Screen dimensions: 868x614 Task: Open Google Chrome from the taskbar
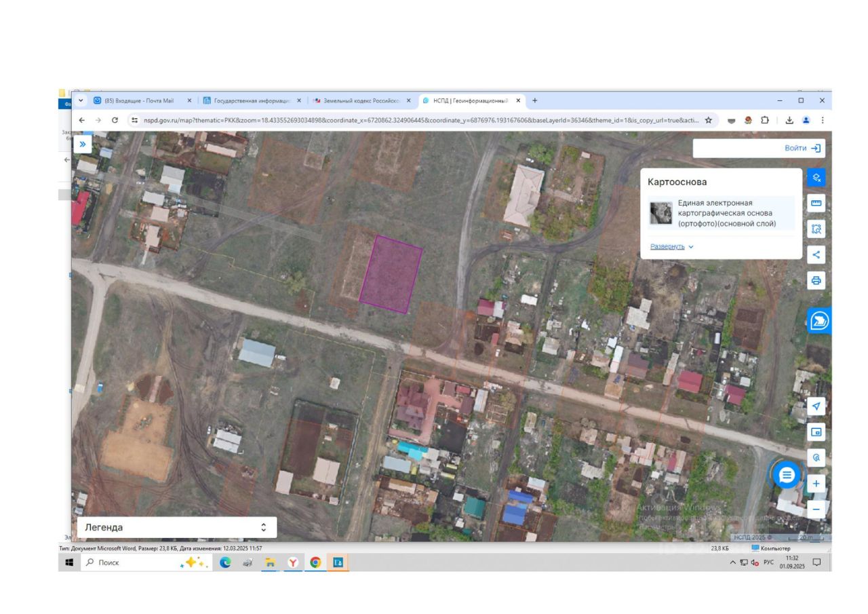tap(315, 562)
